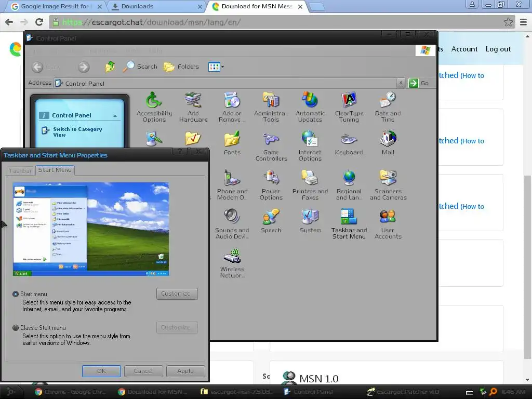Select Taskbar and Start Menu icon

pyautogui.click(x=349, y=224)
